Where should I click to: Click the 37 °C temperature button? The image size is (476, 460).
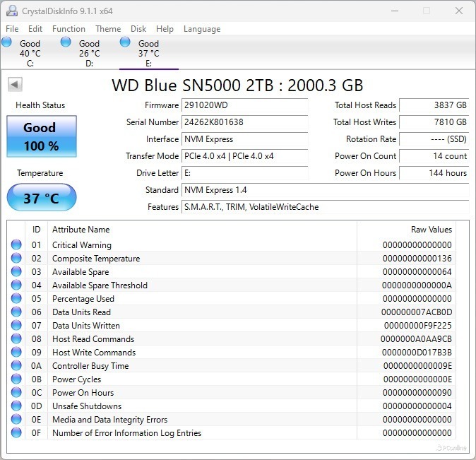point(41,199)
